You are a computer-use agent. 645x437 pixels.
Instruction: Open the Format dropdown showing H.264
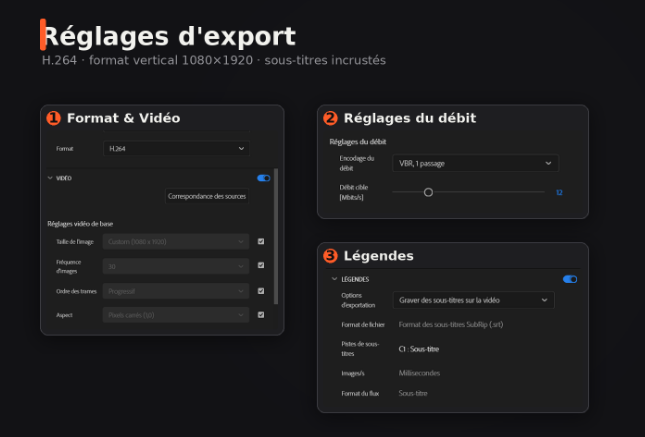point(176,149)
